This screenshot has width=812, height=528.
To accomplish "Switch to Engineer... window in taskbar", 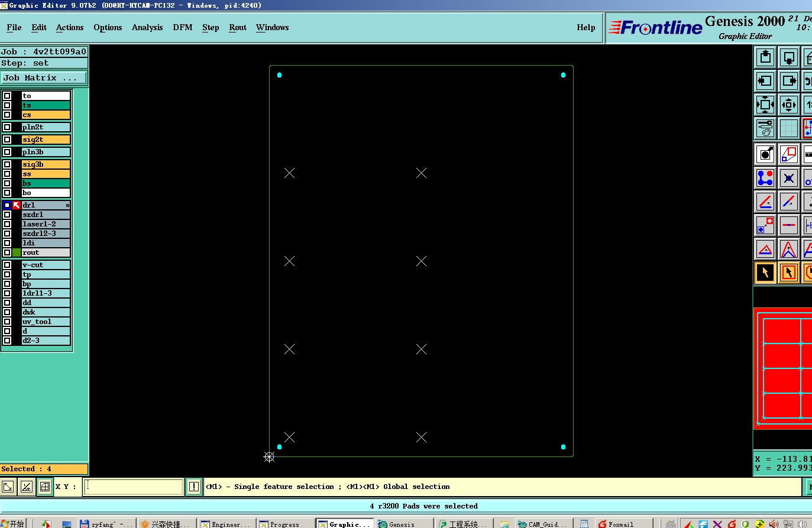I will pos(226,524).
